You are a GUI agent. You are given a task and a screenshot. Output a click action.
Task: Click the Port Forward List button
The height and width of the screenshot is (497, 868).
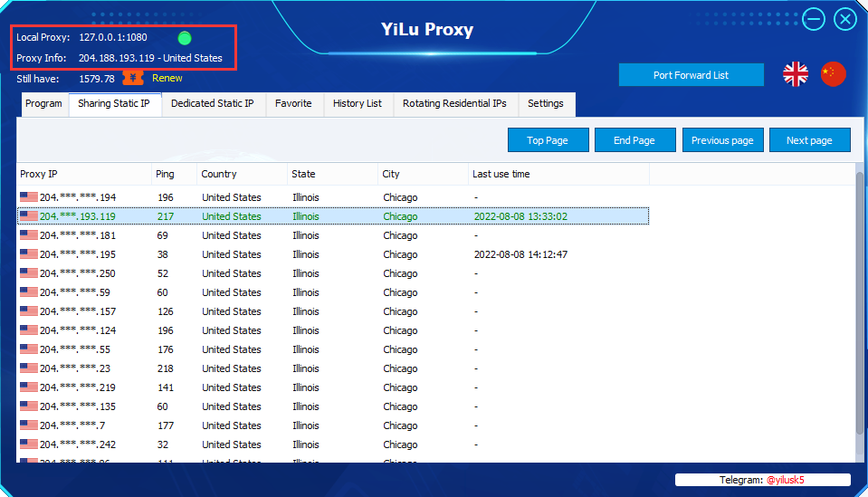click(x=691, y=75)
